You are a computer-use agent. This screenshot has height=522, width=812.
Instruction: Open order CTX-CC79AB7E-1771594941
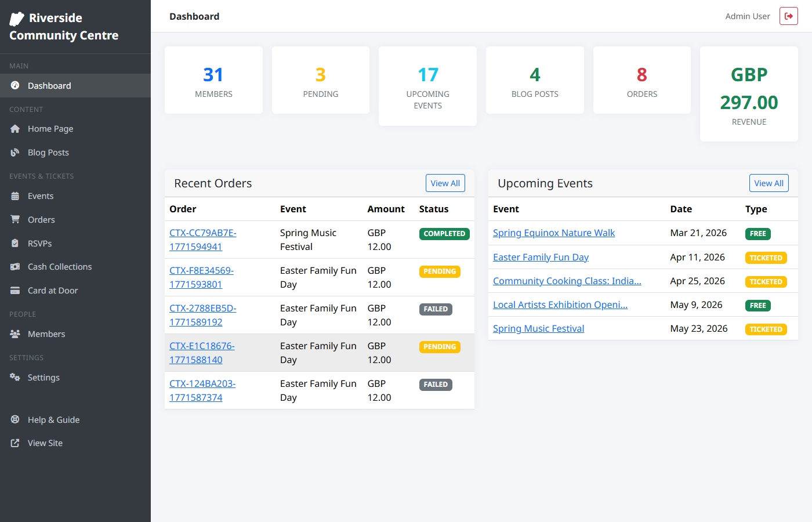click(202, 240)
